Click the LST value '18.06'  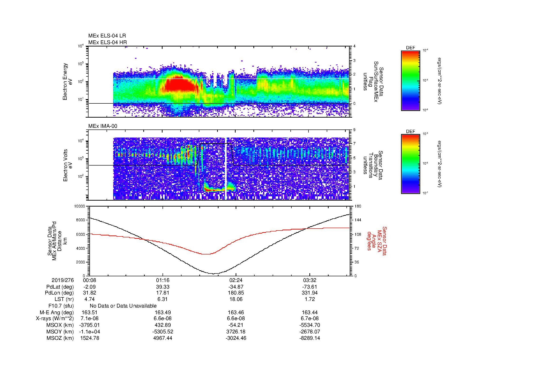(236, 299)
